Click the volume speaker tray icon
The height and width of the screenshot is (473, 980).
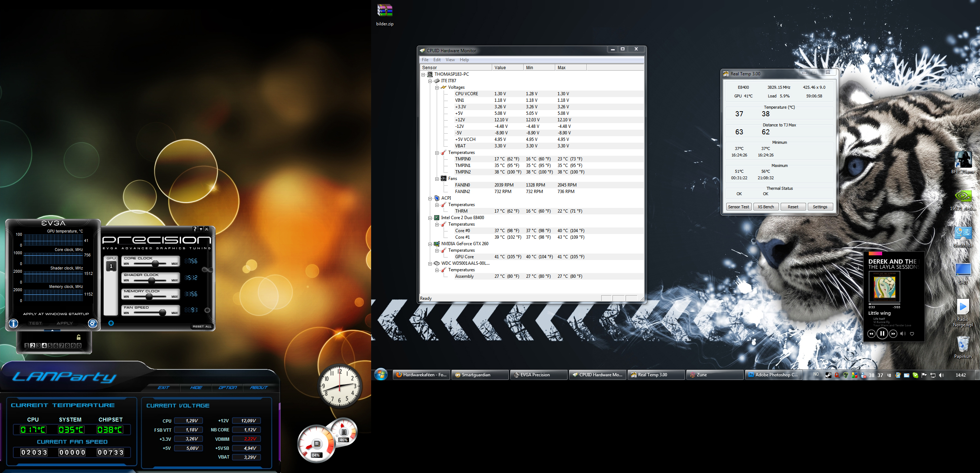(x=941, y=375)
